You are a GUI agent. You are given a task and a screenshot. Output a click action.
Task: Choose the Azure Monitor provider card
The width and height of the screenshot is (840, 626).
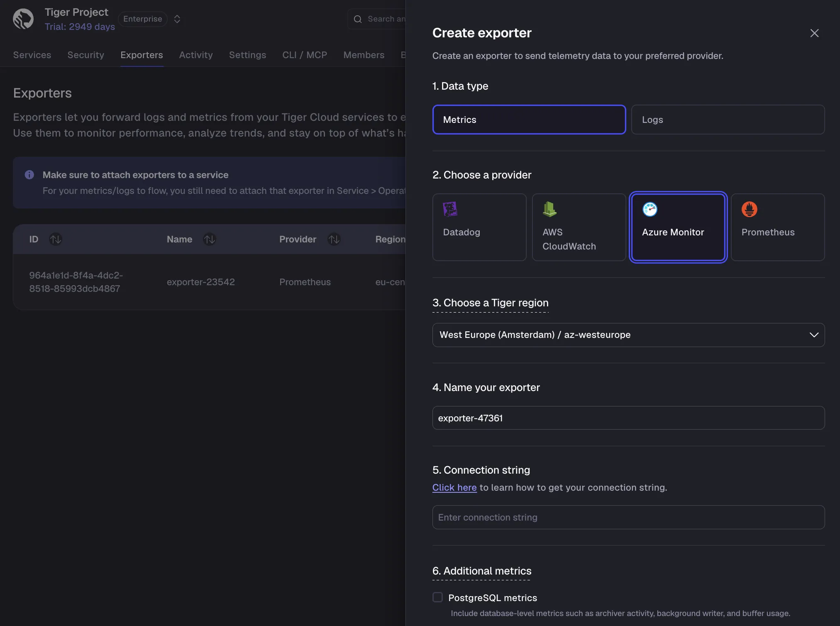pos(678,227)
